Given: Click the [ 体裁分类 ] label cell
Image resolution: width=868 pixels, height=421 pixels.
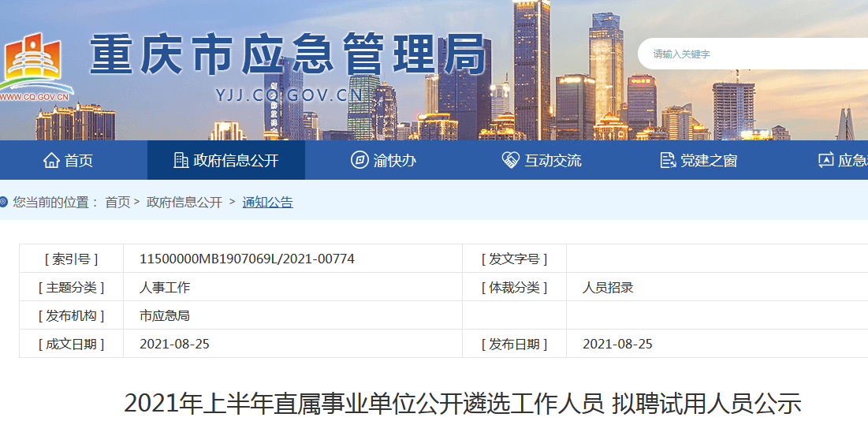Looking at the screenshot, I should tap(514, 287).
